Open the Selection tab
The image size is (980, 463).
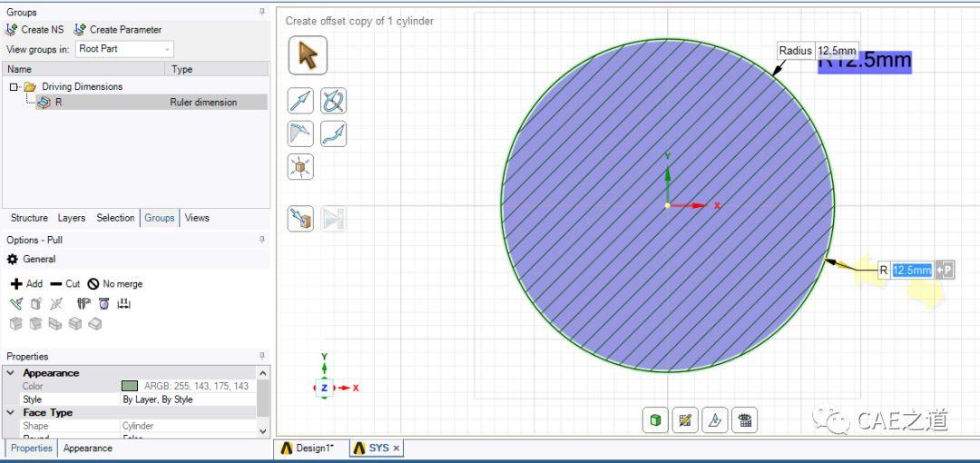pyautogui.click(x=115, y=218)
